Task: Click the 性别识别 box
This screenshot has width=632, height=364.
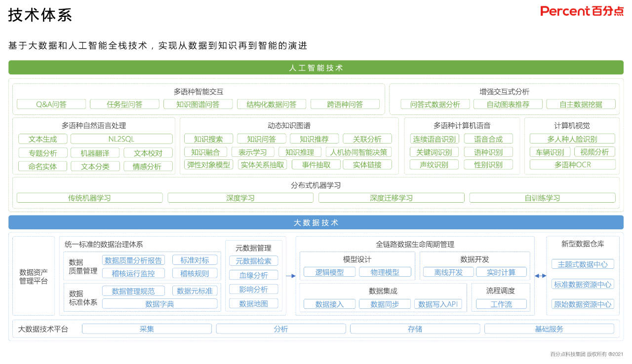Action: 488,165
